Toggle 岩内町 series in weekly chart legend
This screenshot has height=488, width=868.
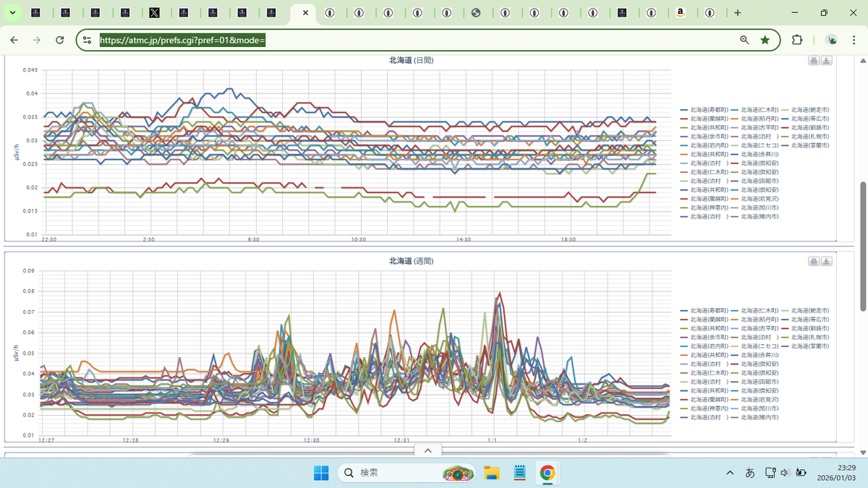[704, 346]
